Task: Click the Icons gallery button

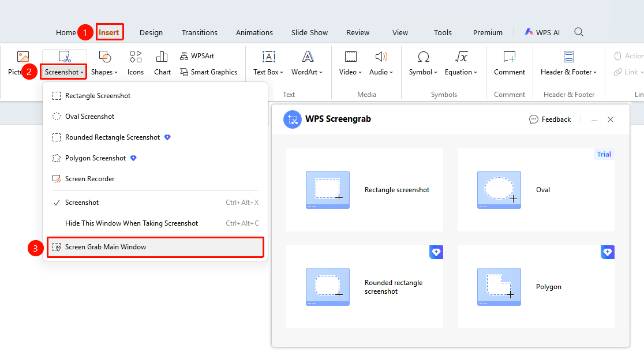Action: pos(136,63)
